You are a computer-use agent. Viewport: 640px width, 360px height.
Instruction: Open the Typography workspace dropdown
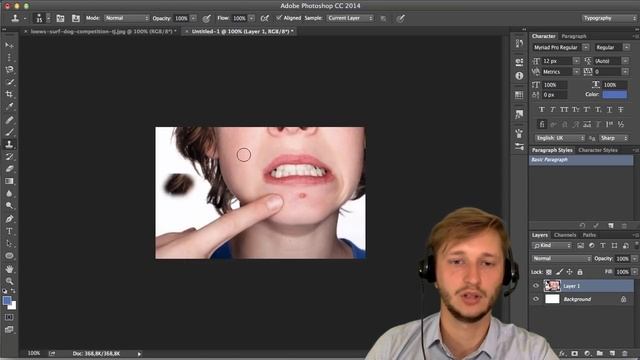click(x=609, y=18)
